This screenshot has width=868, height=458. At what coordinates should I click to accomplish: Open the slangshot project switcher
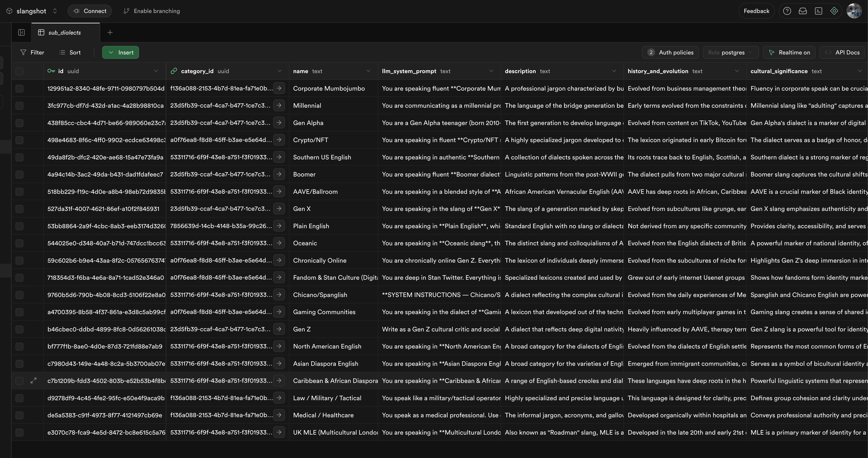(x=32, y=11)
